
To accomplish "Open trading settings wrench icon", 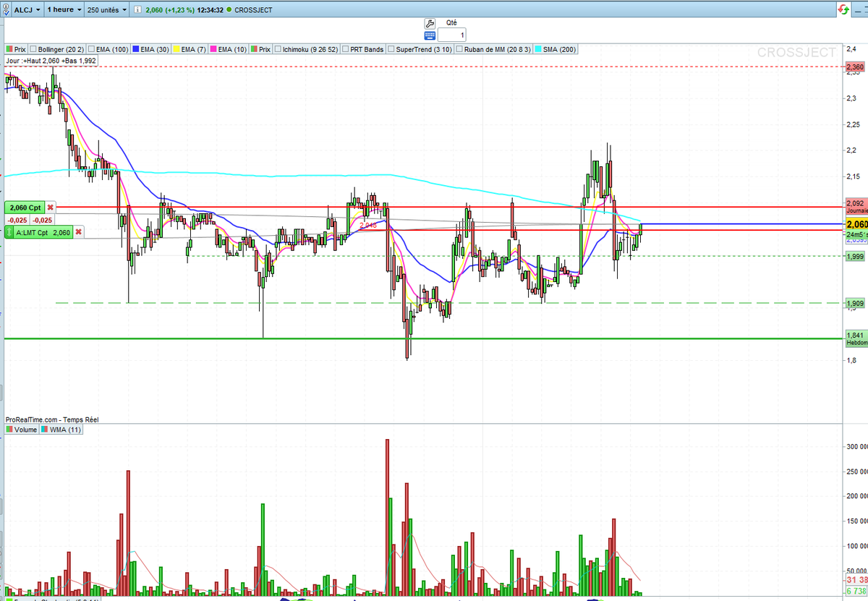I will [x=430, y=23].
